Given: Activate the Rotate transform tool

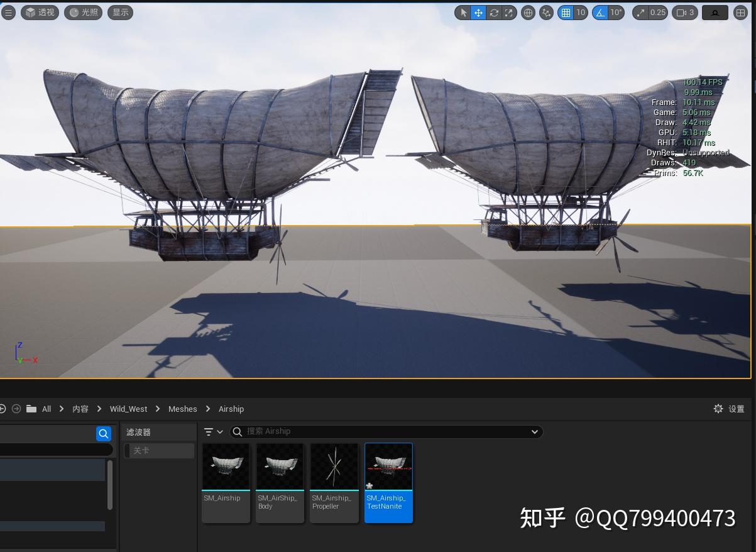Looking at the screenshot, I should (x=494, y=13).
